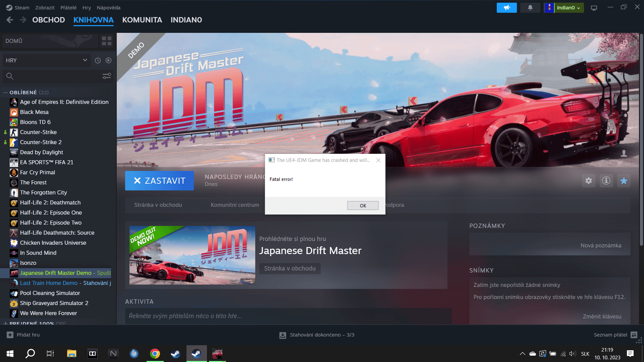
Task: Open Stránka v obchodu link under banner
Action: pyautogui.click(x=158, y=205)
